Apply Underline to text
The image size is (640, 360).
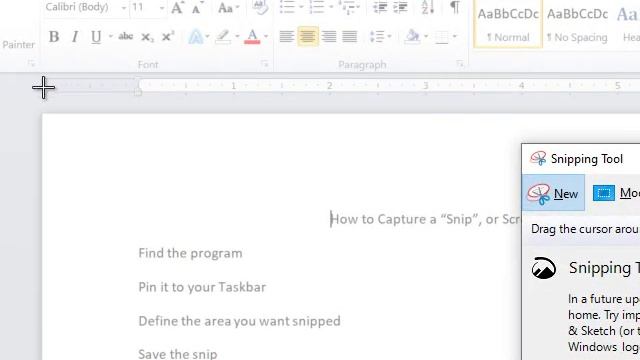pyautogui.click(x=96, y=37)
